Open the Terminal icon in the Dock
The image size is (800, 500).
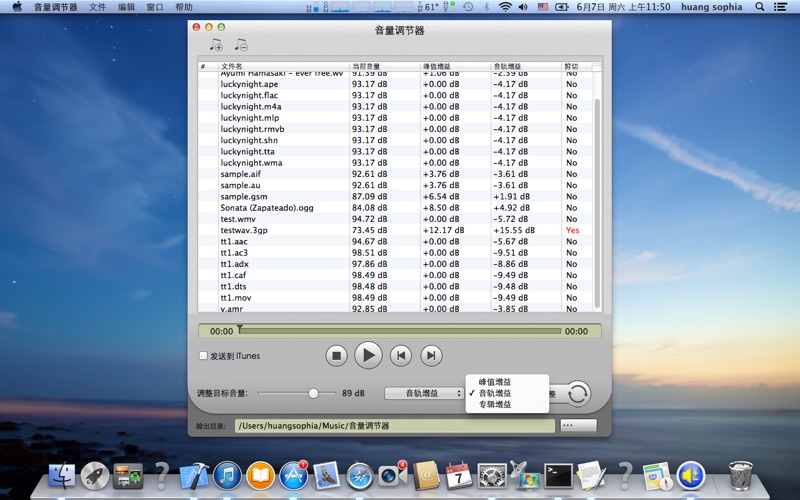click(x=557, y=476)
